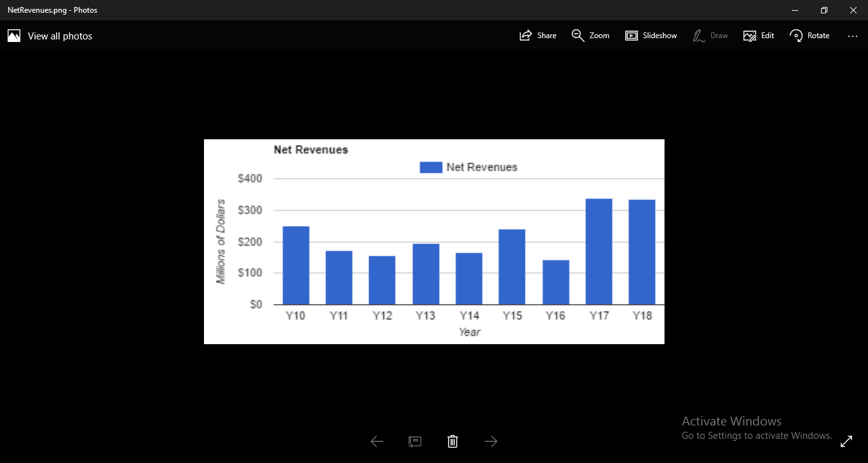868x463 pixels.
Task: Enter fullscreen view with the expand arrow
Action: pyautogui.click(x=847, y=440)
